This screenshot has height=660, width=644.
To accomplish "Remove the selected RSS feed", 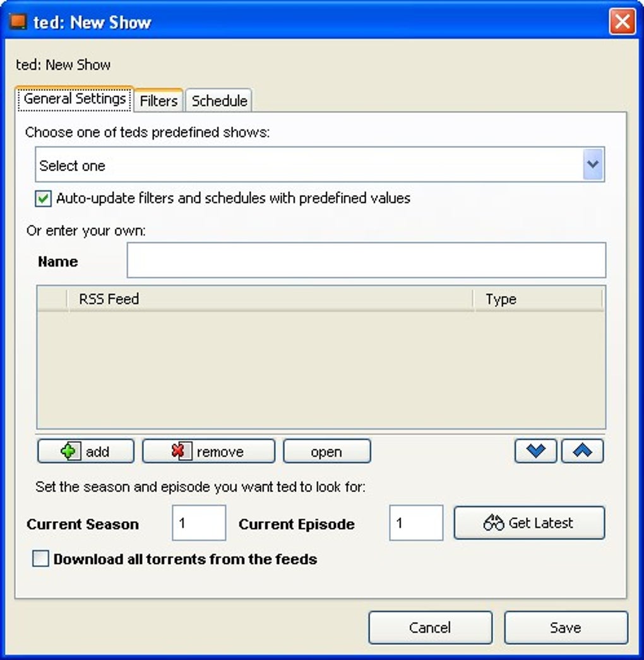I will (x=208, y=451).
